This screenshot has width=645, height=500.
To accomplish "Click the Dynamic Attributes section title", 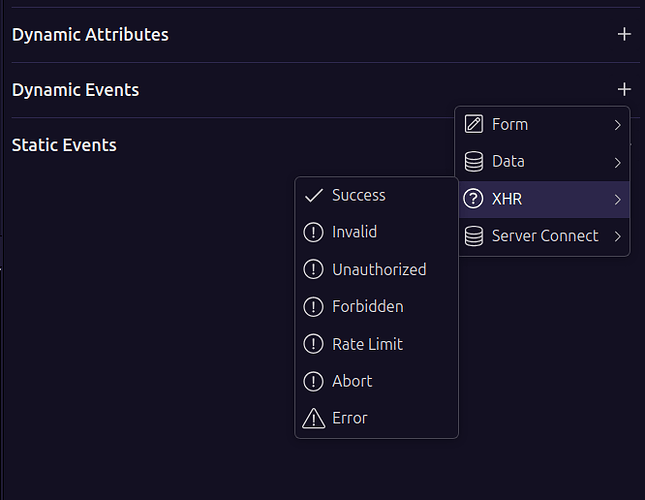I will point(90,35).
